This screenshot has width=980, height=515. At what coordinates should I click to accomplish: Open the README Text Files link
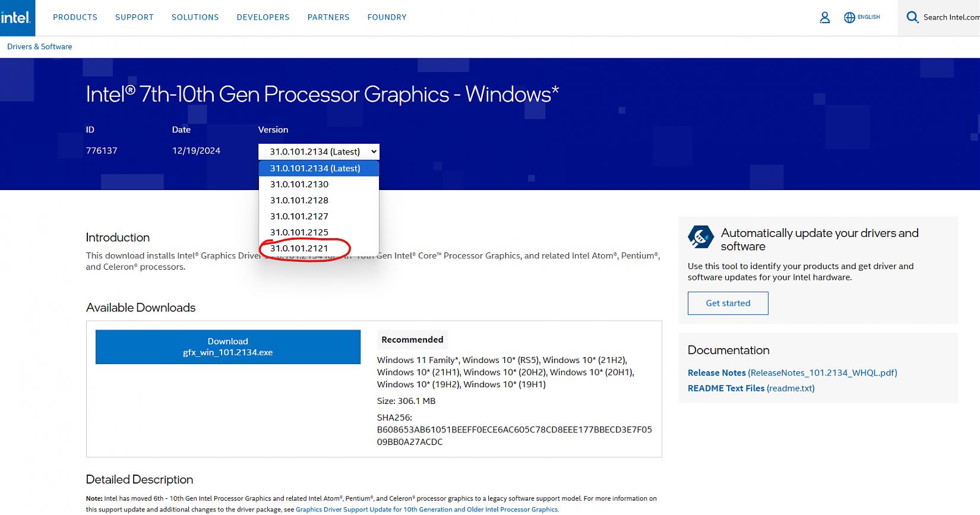coord(751,388)
